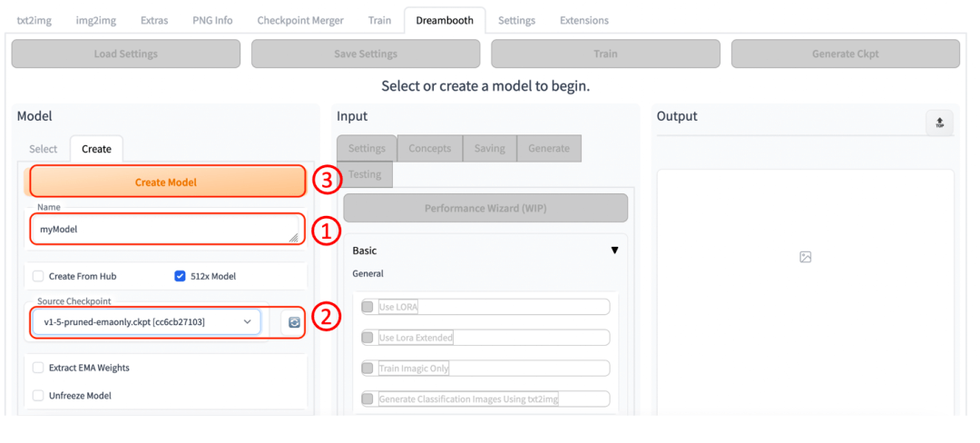Collapse the Basic section triangle

(614, 251)
